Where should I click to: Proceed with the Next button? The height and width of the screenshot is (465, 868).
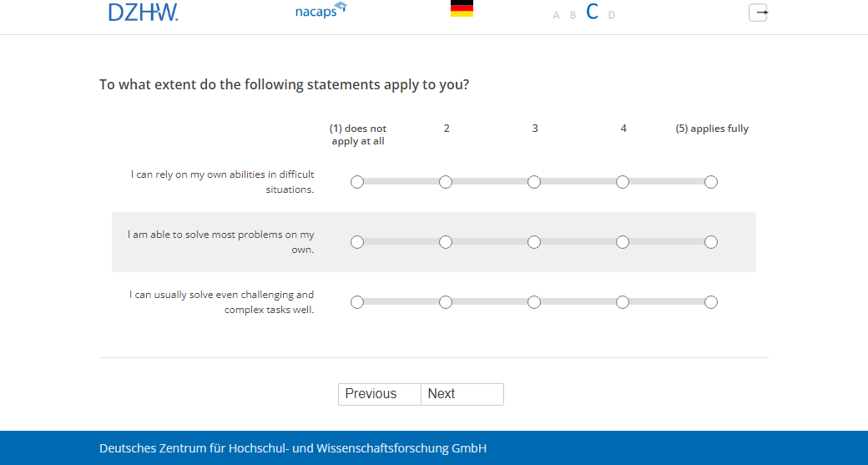pos(462,394)
